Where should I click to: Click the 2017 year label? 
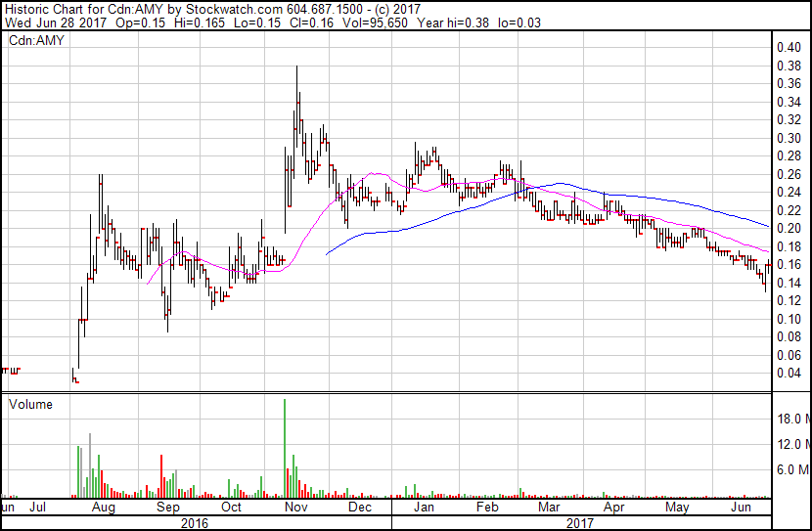pyautogui.click(x=582, y=522)
